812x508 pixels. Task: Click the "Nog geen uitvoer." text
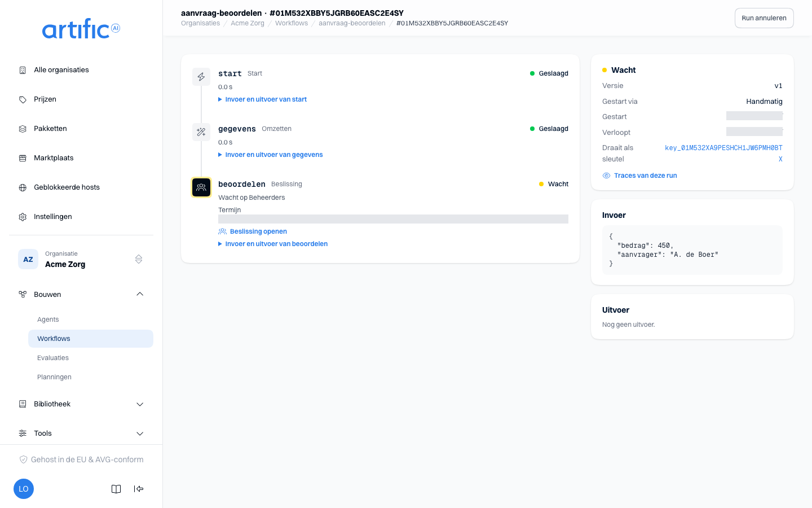[x=629, y=325]
